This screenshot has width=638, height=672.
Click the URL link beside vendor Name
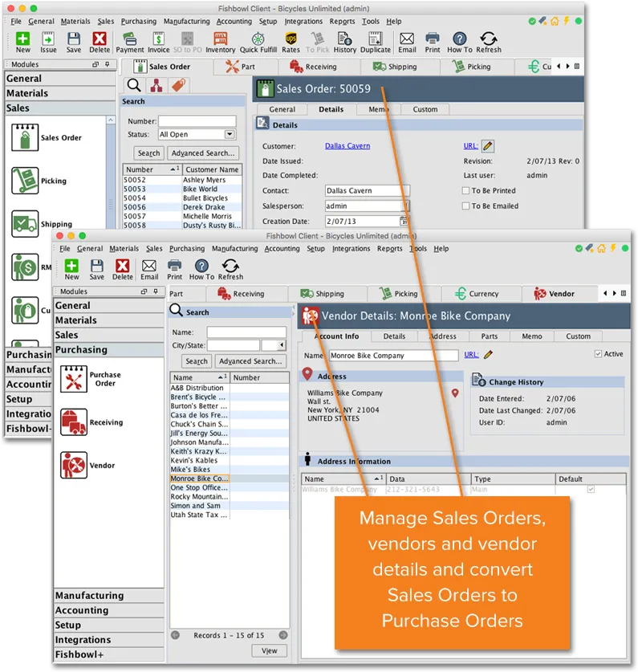tap(471, 354)
